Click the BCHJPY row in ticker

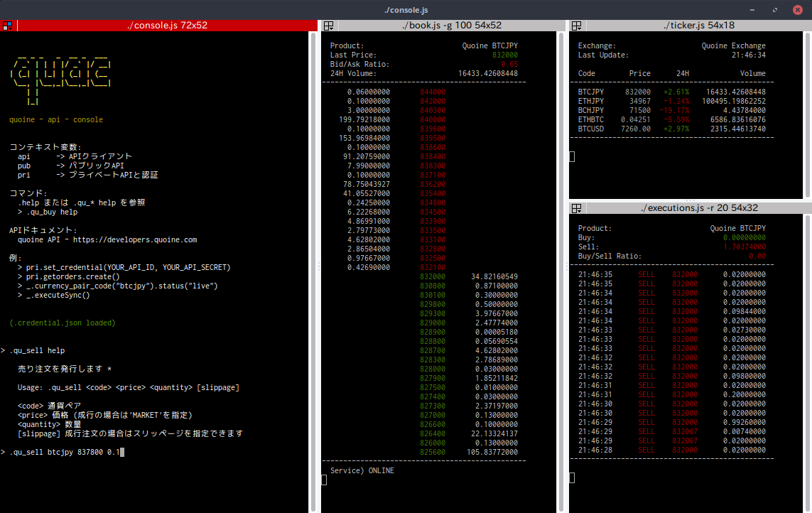(x=671, y=110)
